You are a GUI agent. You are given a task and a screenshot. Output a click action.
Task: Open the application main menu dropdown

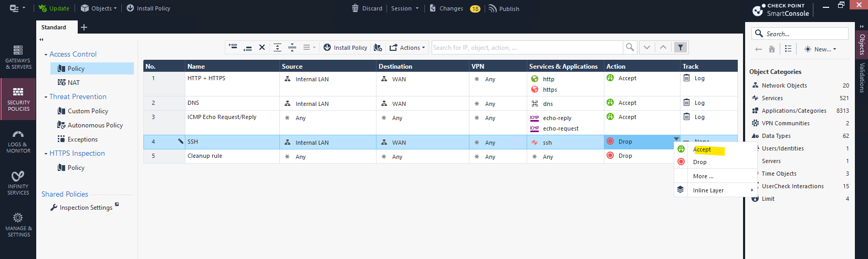(x=17, y=8)
